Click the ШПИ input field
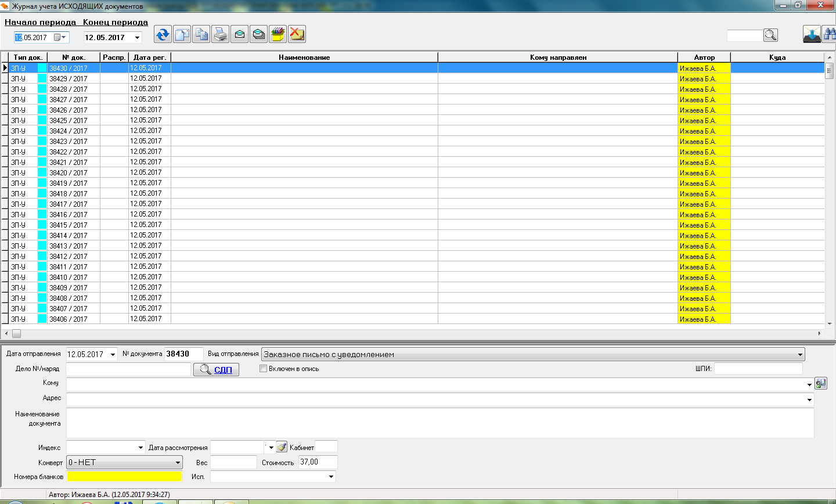 click(758, 369)
